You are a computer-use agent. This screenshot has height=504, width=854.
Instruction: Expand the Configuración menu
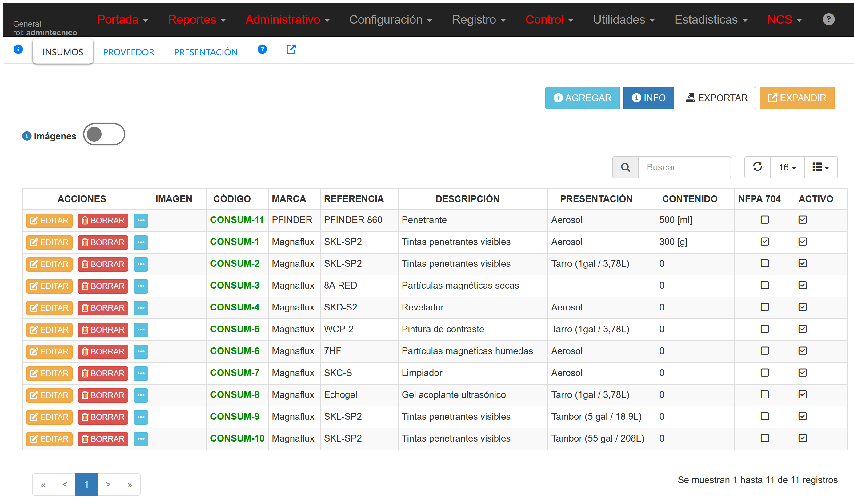(x=390, y=20)
